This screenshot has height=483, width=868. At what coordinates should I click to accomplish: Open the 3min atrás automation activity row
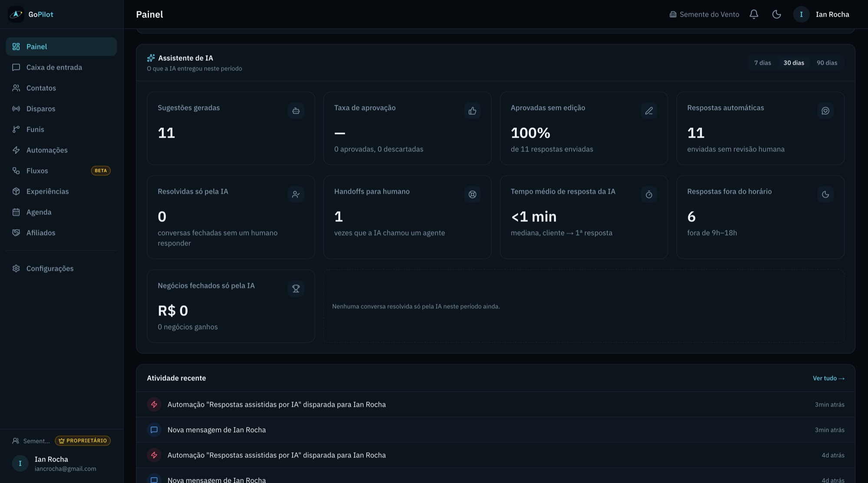coord(496,404)
